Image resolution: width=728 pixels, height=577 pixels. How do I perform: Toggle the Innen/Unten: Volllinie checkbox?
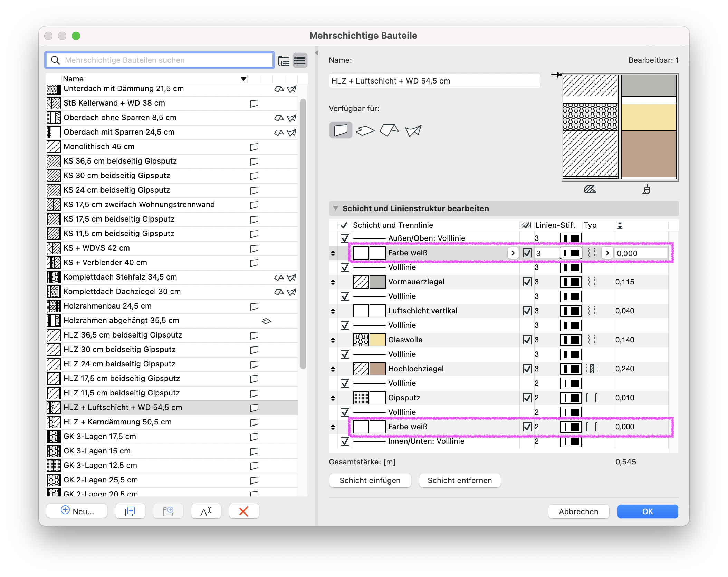coord(345,441)
